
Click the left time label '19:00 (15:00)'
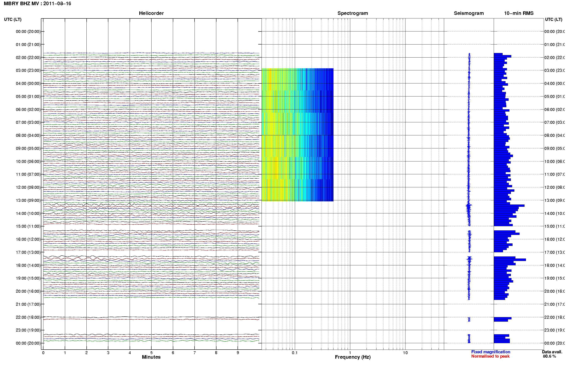tap(28, 278)
